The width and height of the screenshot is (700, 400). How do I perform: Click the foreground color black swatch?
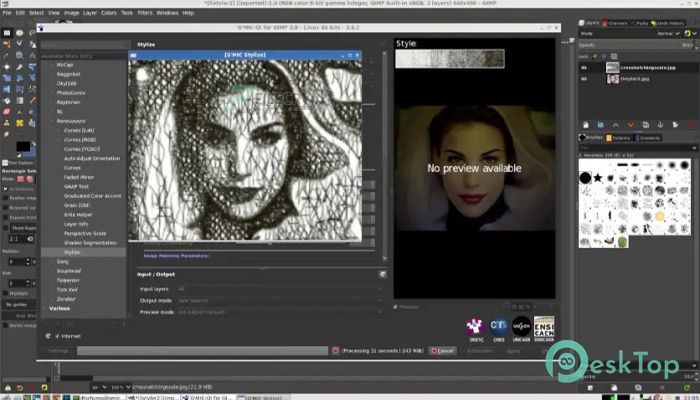point(23,146)
